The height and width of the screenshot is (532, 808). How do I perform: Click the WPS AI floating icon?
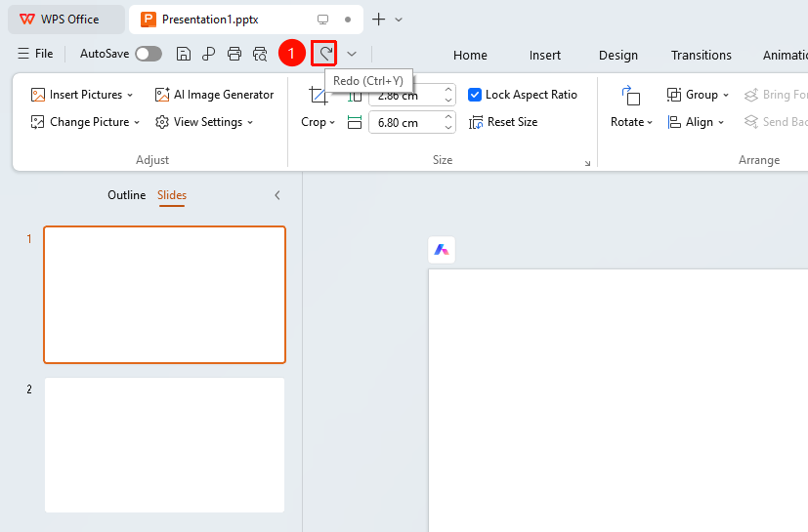[x=442, y=250]
